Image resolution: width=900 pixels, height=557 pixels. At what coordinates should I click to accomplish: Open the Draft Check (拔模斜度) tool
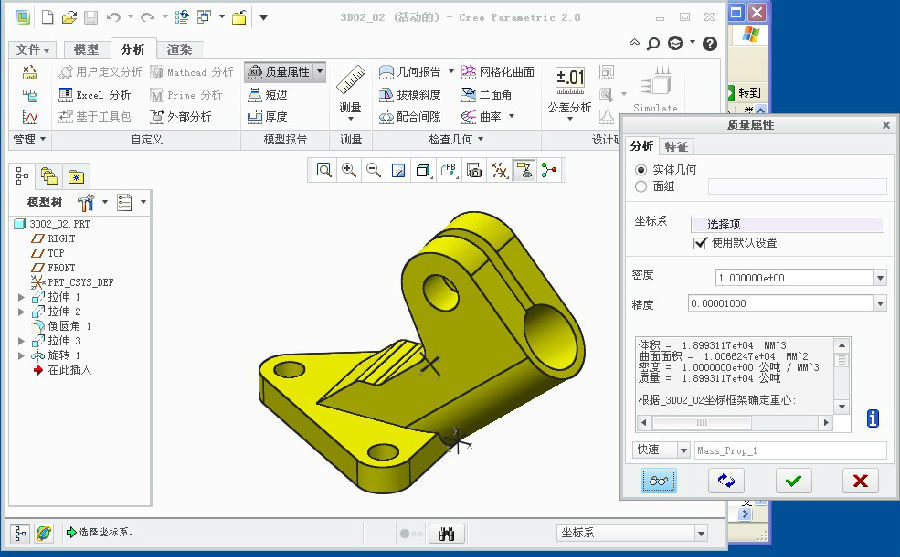409,95
